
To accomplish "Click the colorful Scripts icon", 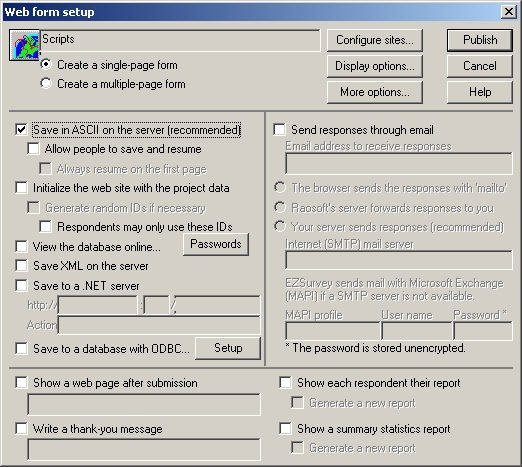I will 25,45.
